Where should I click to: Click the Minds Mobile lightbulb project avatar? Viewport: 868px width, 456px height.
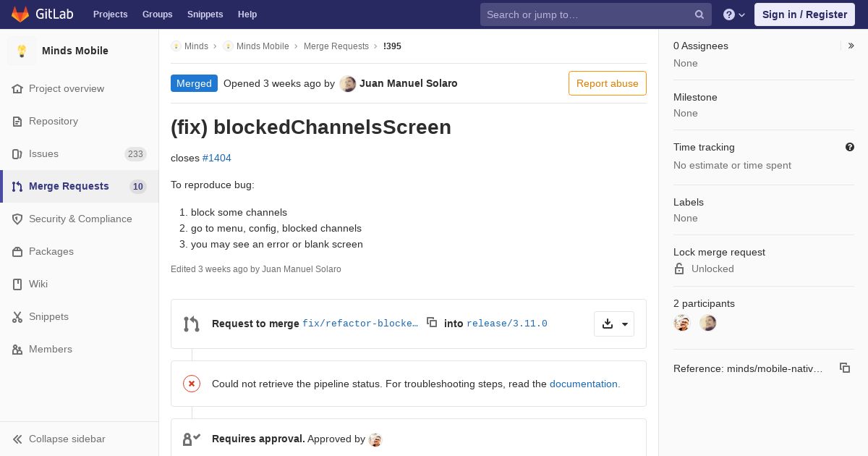click(22, 51)
